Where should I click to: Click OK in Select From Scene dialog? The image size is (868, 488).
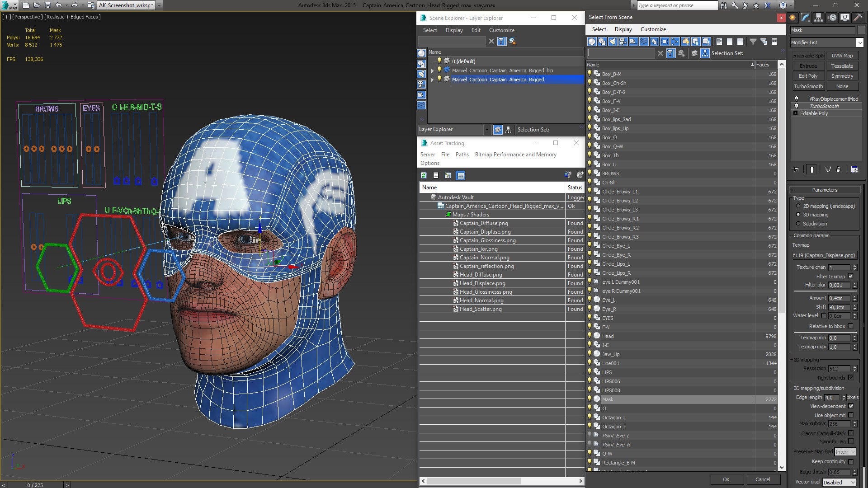[726, 479]
